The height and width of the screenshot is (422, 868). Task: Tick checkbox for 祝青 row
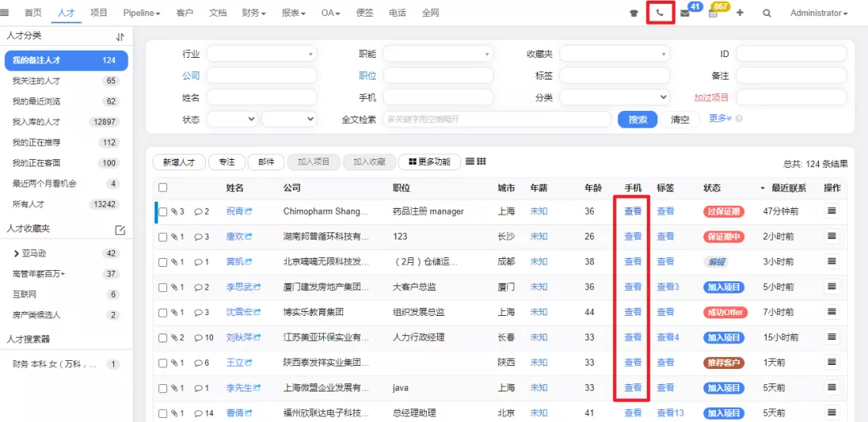162,211
